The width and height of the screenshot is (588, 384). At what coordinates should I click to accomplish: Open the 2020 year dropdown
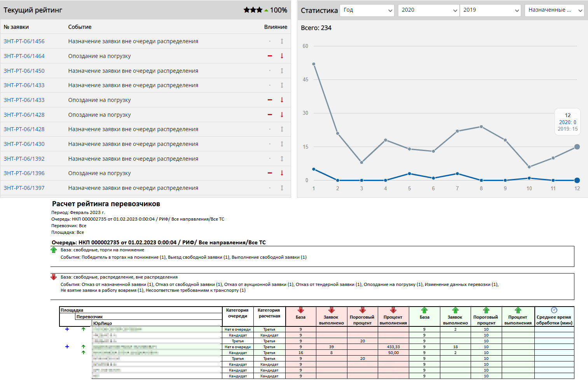pos(428,10)
